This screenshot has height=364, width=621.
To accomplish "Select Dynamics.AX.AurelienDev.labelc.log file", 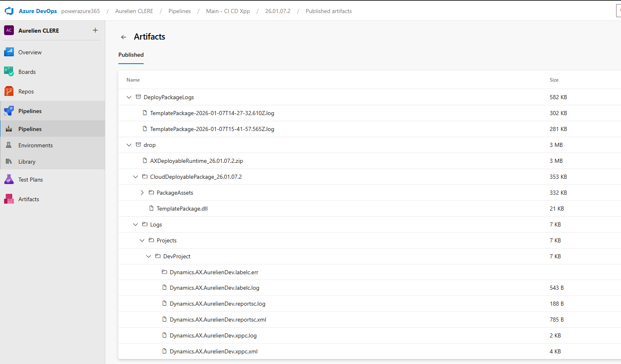I will 215,288.
